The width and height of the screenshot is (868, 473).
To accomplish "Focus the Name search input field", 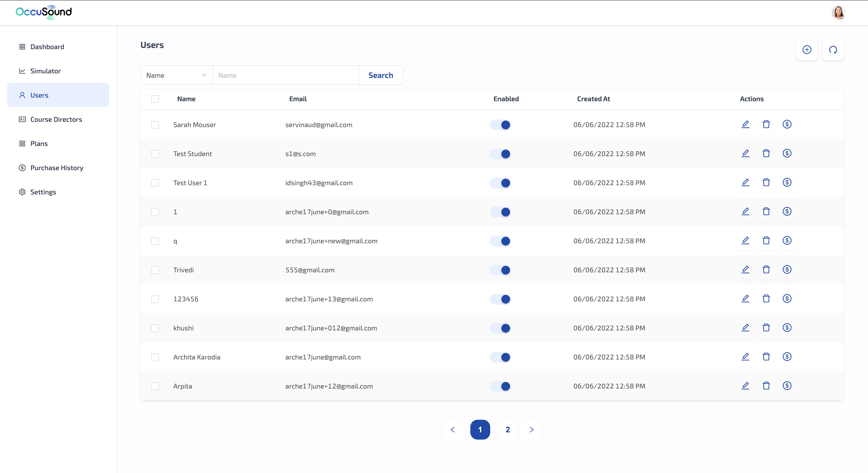I will coord(286,75).
